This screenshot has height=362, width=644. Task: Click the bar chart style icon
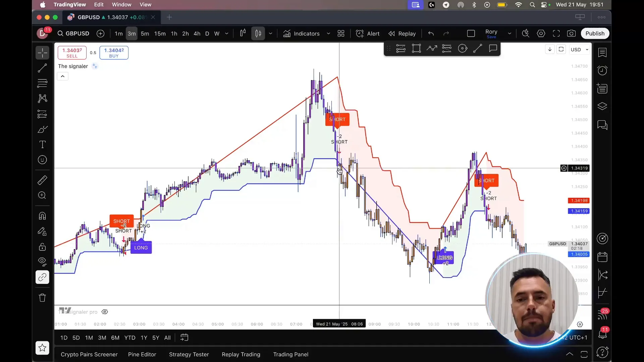pyautogui.click(x=243, y=33)
